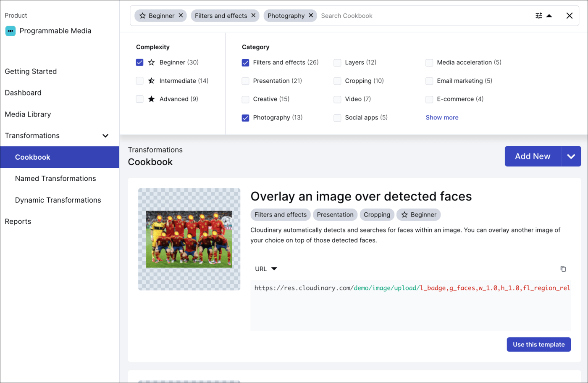Screen dimensions: 588x383
Task: Remove the Filters and effects chip
Action: [253, 16]
